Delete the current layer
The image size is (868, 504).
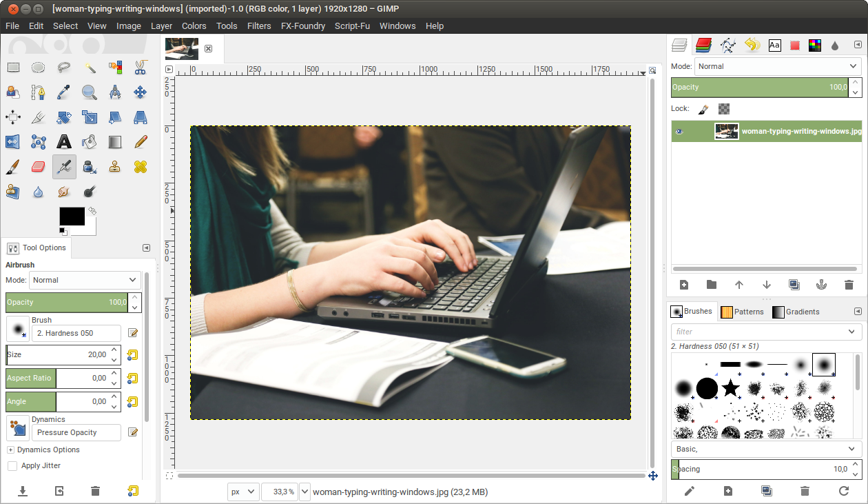click(x=849, y=285)
